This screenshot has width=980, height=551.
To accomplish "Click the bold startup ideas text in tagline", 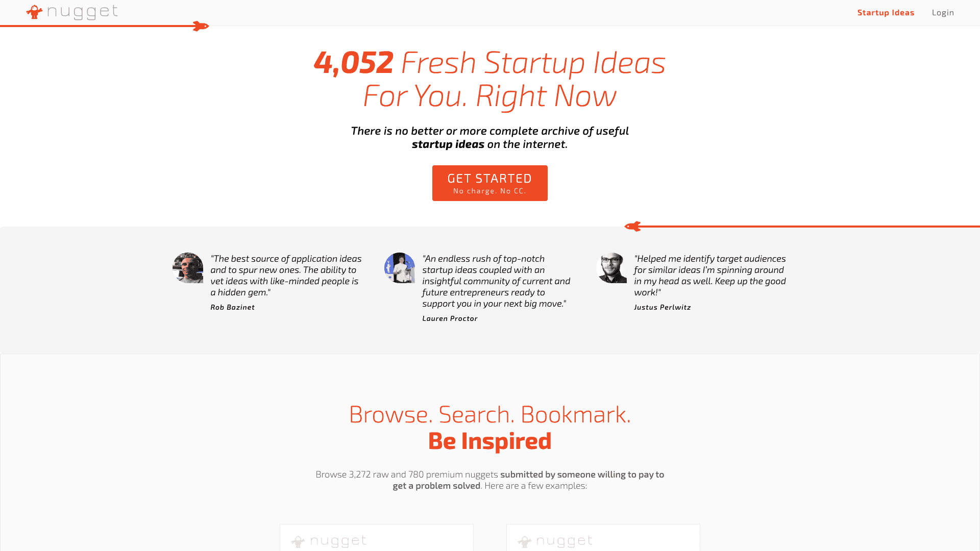I will (448, 144).
